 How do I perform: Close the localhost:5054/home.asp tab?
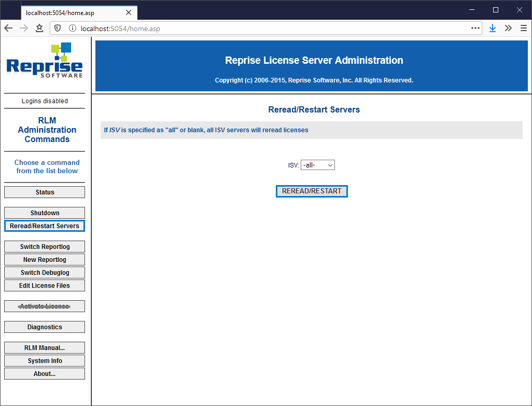pyautogui.click(x=129, y=12)
